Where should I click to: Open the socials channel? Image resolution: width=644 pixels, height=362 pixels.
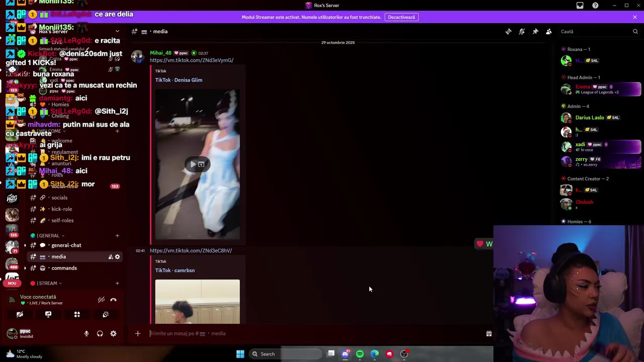click(x=59, y=198)
